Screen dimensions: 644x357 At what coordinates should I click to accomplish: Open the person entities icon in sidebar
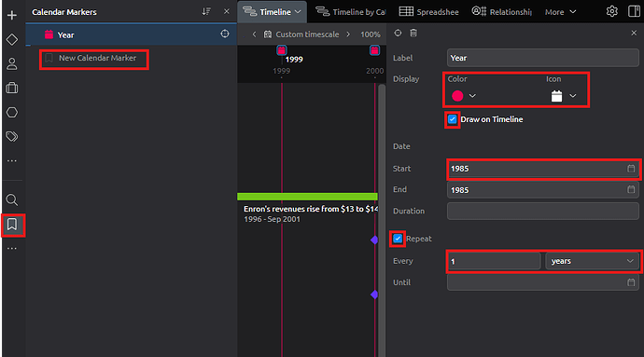click(12, 63)
